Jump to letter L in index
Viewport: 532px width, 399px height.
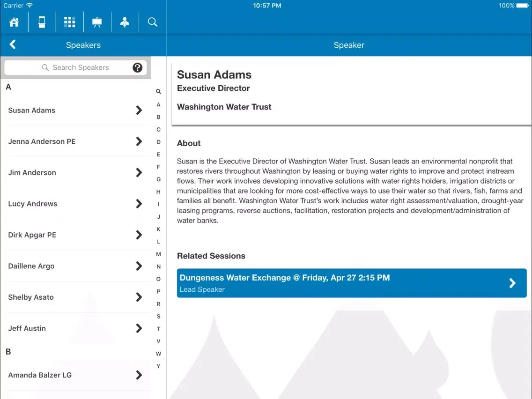click(x=158, y=242)
